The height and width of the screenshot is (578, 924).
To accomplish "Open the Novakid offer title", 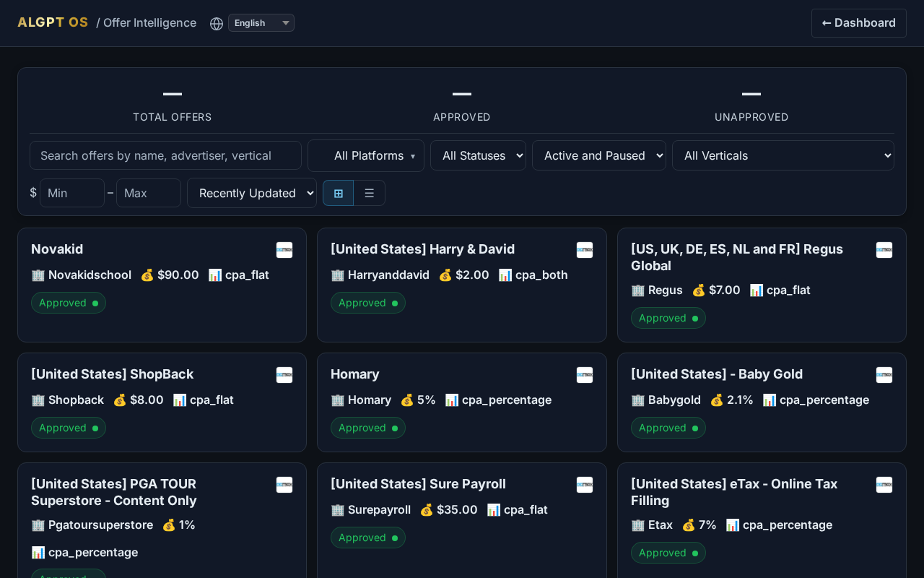I will click(x=57, y=249).
